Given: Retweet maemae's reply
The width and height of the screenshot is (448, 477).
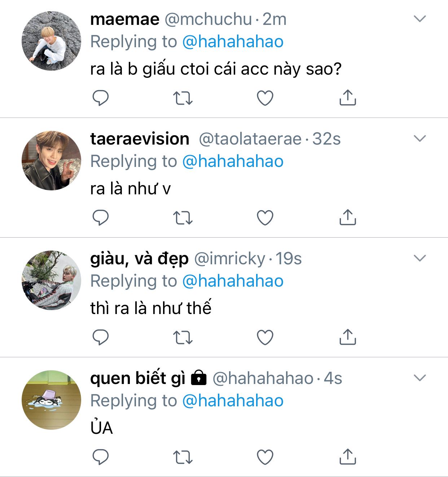Looking at the screenshot, I should click(183, 98).
